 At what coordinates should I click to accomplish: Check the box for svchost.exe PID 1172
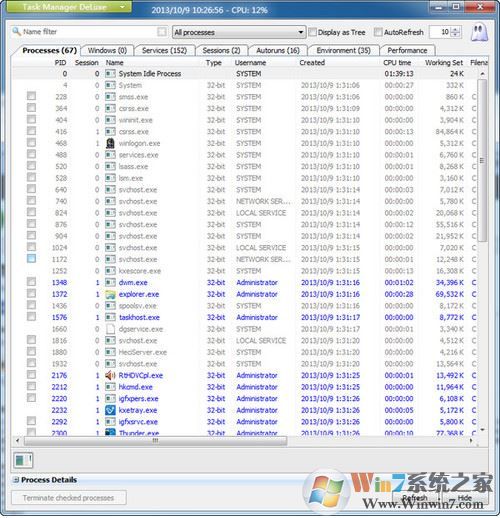(31, 258)
